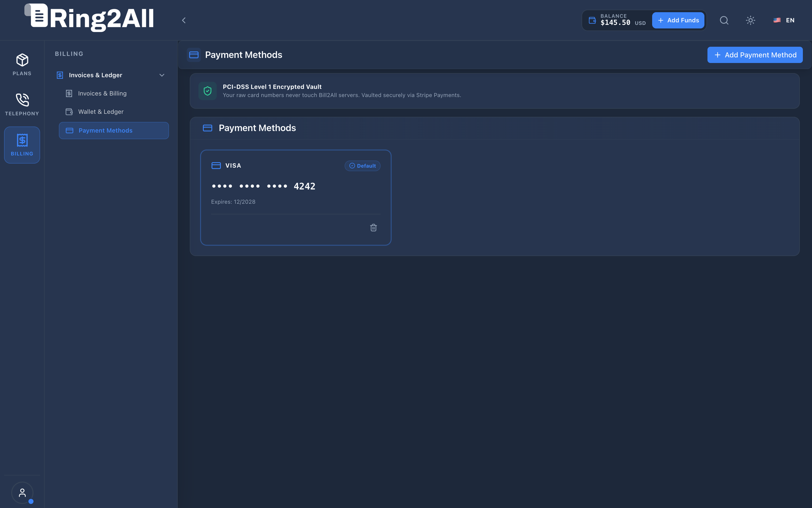Viewport: 812px width, 508px height.
Task: Select Payment Methods menu item
Action: click(x=114, y=130)
